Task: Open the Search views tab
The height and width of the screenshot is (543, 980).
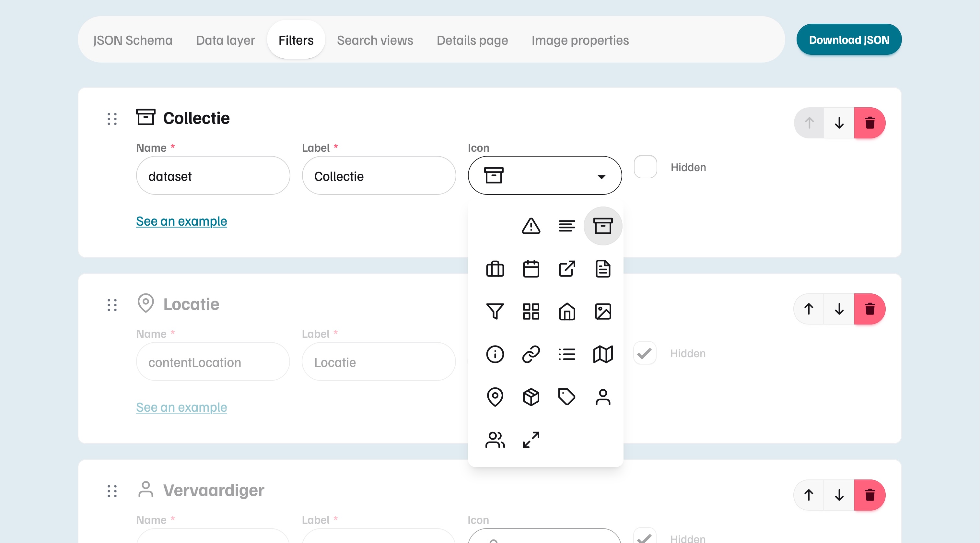Action: coord(375,40)
